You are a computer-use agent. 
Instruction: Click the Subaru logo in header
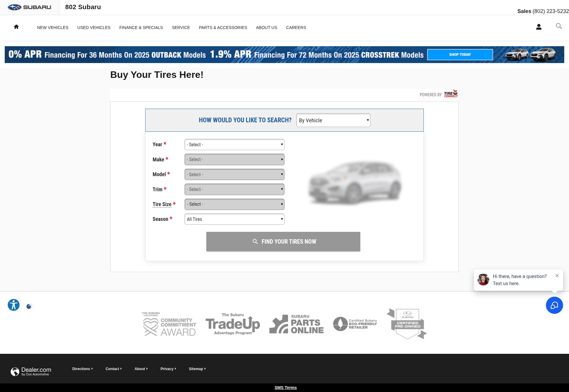pyautogui.click(x=30, y=7)
